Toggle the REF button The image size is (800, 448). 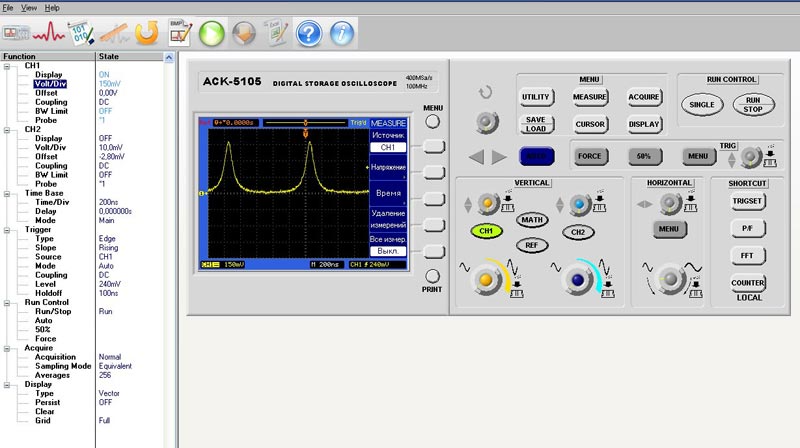pos(532,245)
